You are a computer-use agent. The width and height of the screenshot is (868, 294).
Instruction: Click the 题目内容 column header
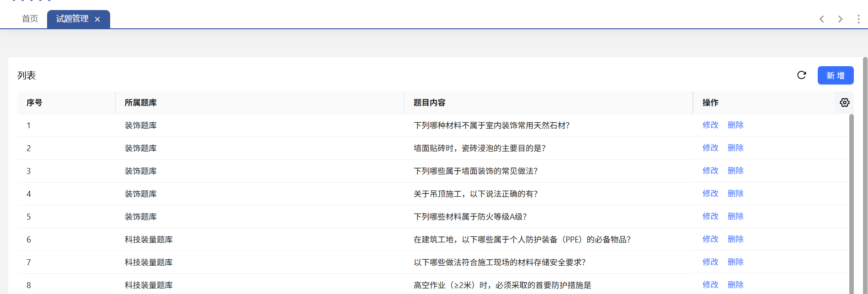click(x=429, y=103)
